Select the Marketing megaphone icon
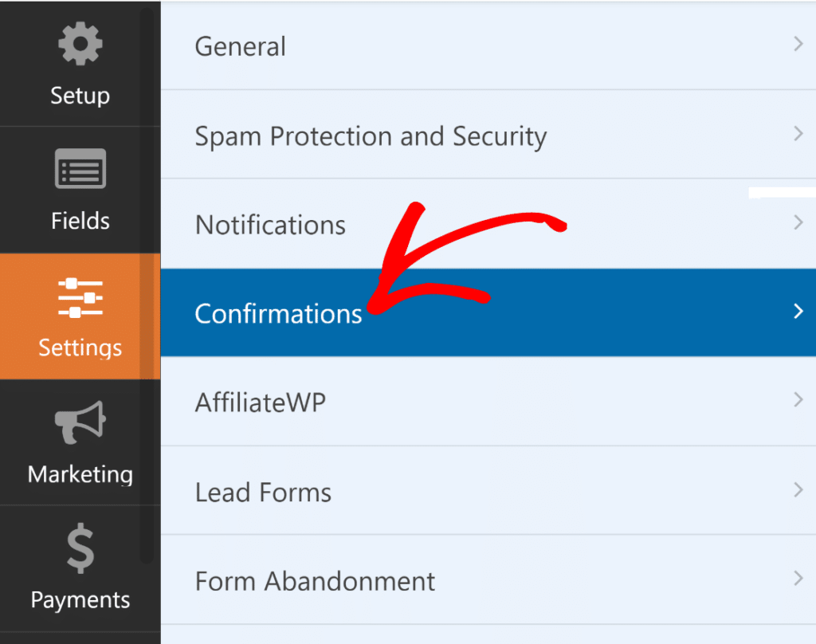816x644 pixels. [x=80, y=423]
